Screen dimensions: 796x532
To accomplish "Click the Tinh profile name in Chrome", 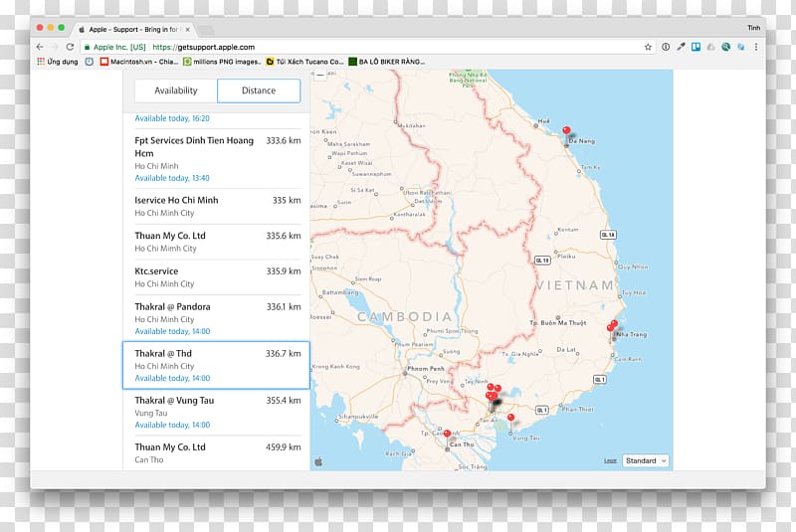I will (754, 28).
